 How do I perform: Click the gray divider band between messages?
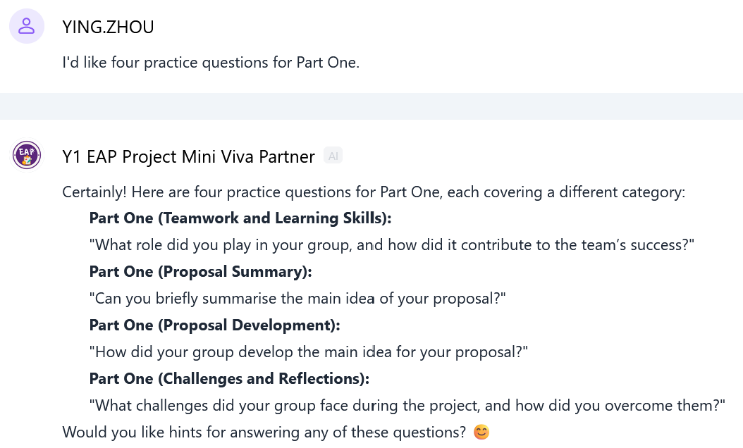click(371, 106)
